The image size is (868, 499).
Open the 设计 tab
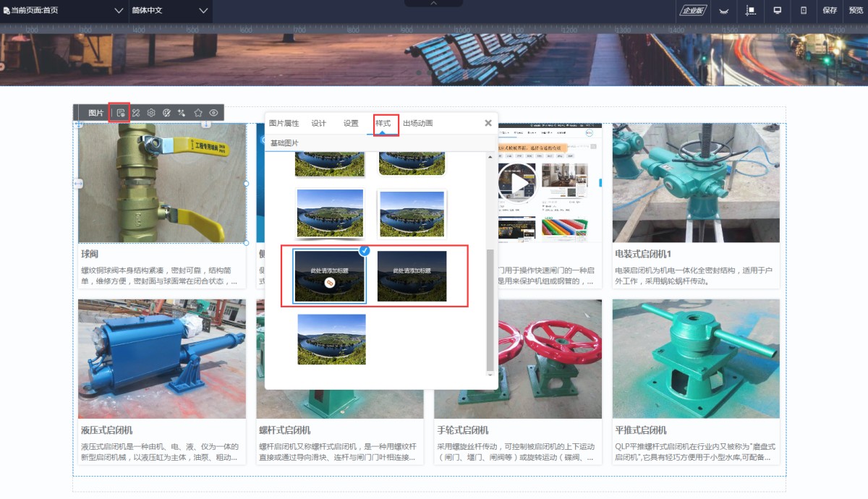coord(319,123)
